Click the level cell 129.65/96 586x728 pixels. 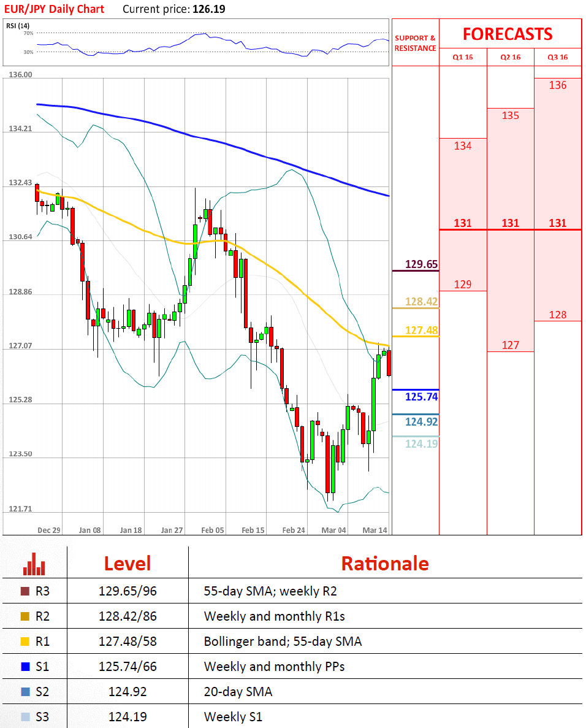pyautogui.click(x=127, y=591)
